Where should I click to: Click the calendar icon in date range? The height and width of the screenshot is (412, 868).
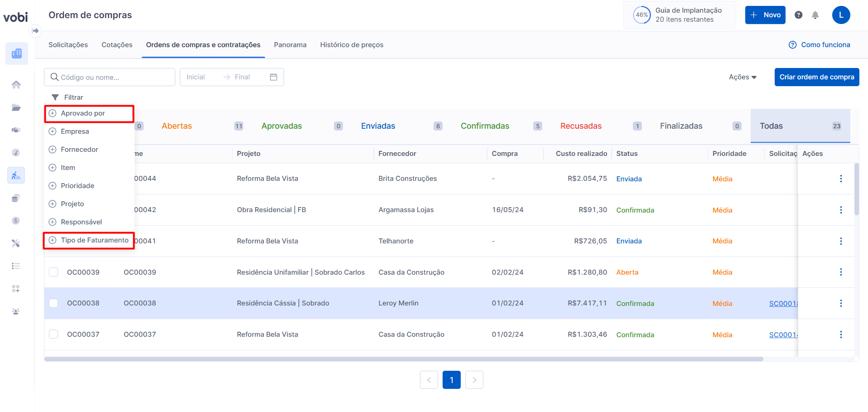[273, 77]
